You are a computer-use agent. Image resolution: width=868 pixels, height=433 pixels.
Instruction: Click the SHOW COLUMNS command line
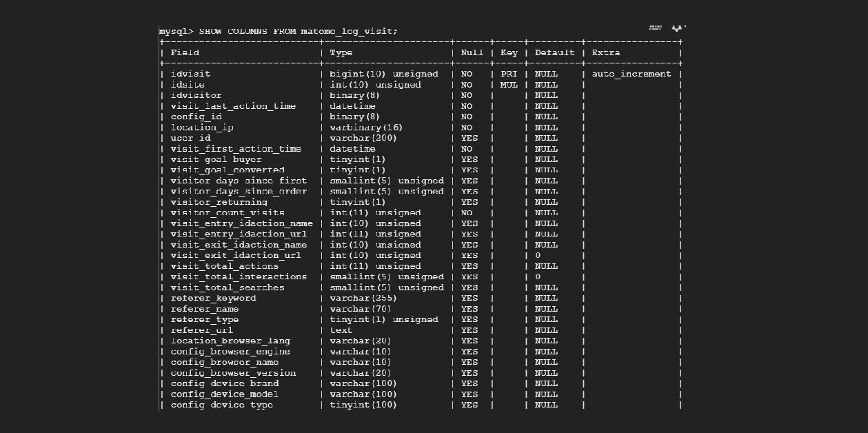[x=279, y=32]
